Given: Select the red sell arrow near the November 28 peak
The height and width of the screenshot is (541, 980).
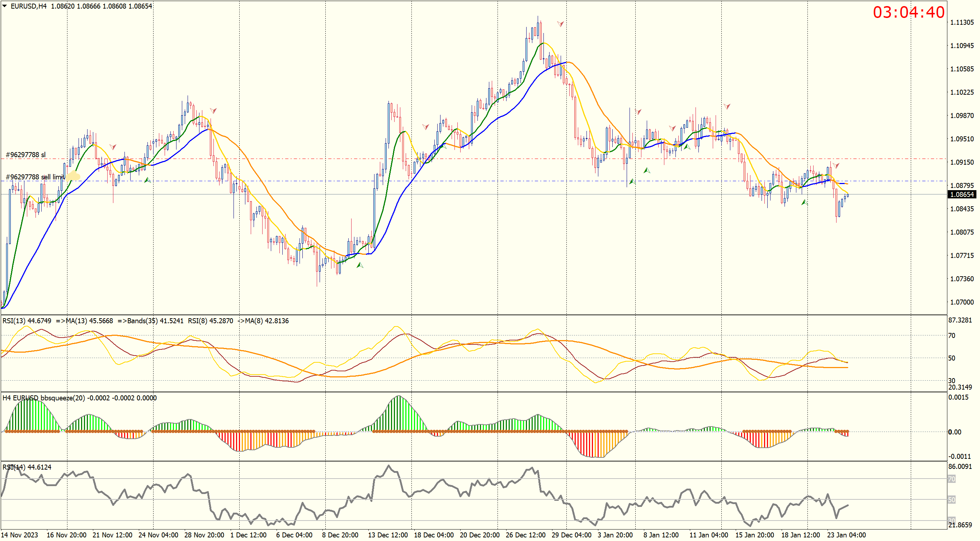Looking at the screenshot, I should click(x=213, y=111).
